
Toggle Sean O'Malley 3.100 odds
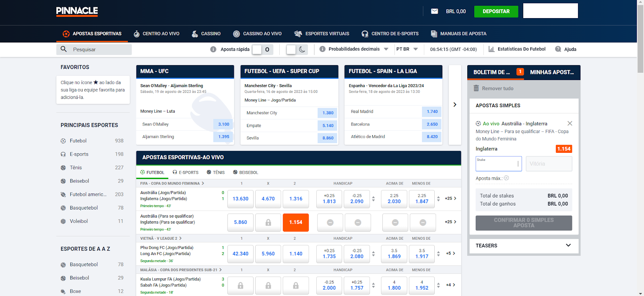[x=223, y=124]
